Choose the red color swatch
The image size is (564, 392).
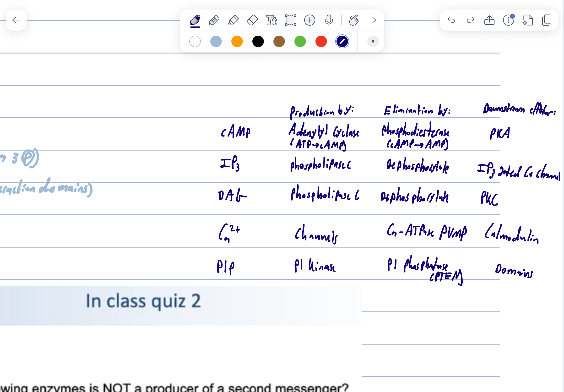[x=321, y=41]
